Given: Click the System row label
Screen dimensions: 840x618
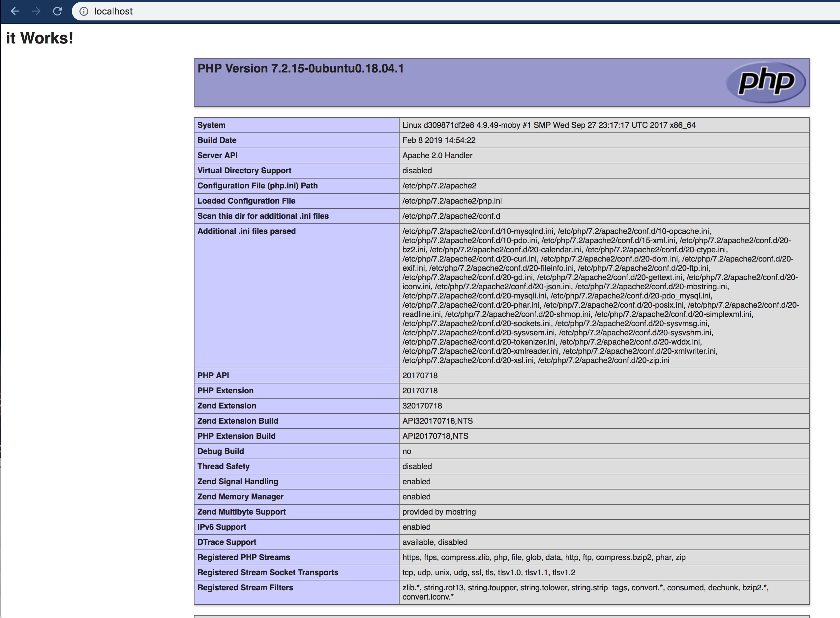Looking at the screenshot, I should (x=211, y=125).
